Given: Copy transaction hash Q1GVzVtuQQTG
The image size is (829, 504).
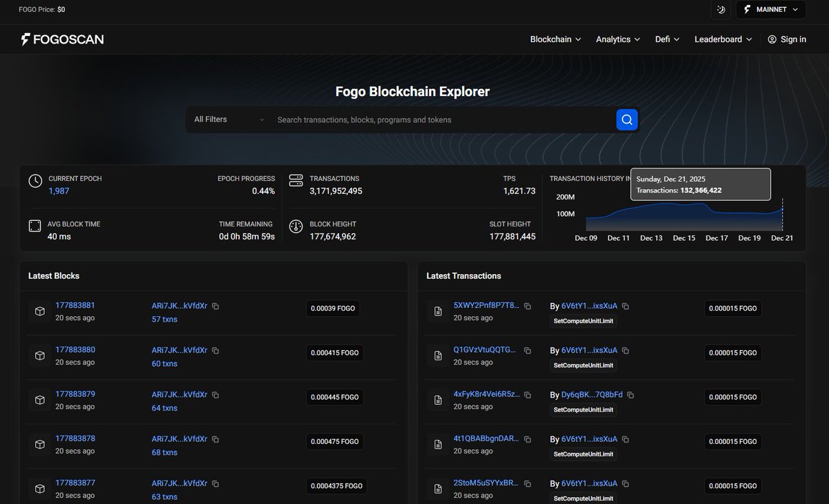Looking at the screenshot, I should [x=527, y=350].
